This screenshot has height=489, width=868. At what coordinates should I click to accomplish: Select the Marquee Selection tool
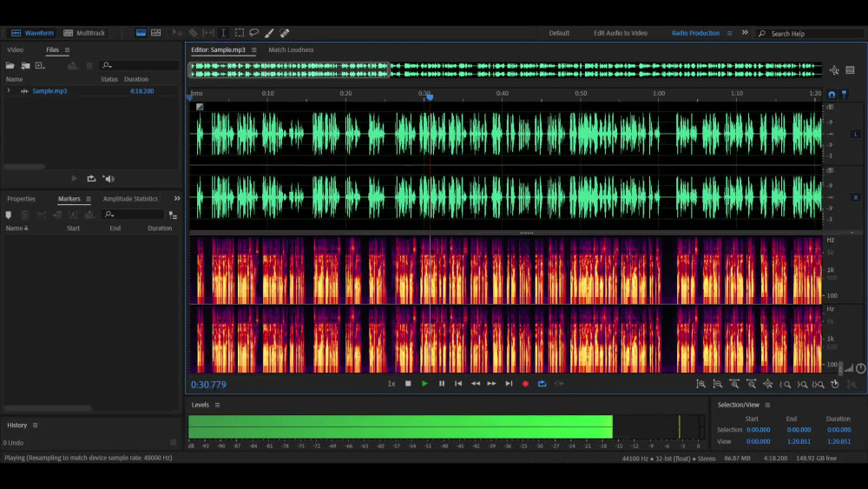(240, 33)
